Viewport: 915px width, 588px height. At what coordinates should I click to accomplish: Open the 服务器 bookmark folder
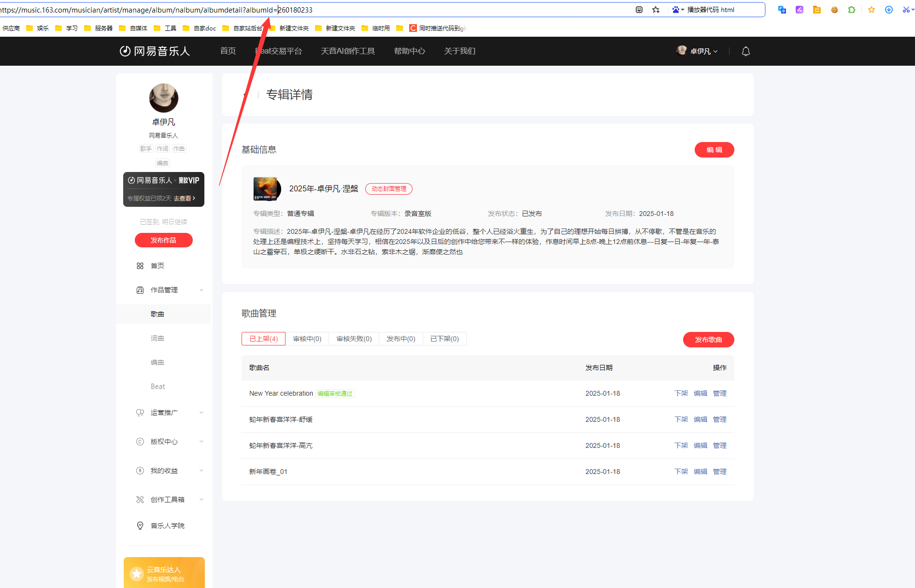(99, 28)
